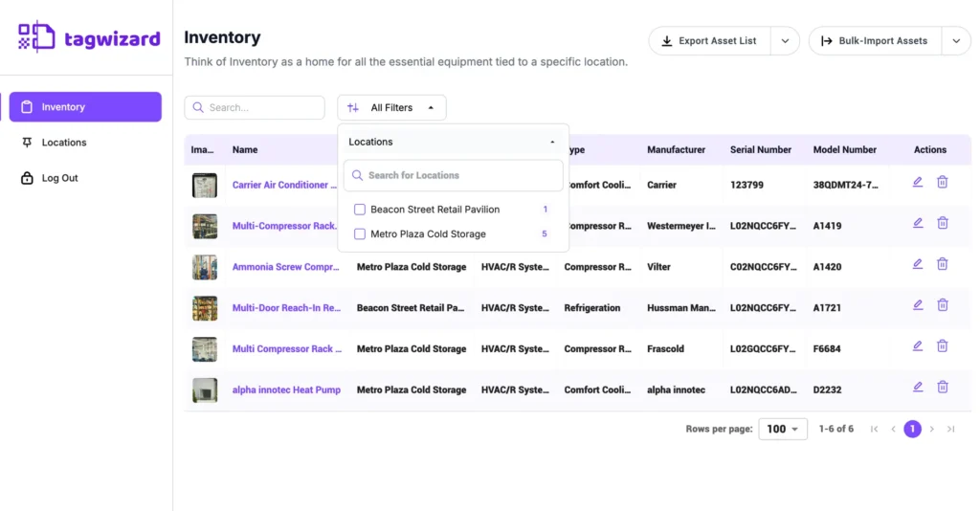Viewport: 980px width, 511px height.
Task: Open the Ammonia Screw Compressor thumbnail
Action: coord(205,267)
